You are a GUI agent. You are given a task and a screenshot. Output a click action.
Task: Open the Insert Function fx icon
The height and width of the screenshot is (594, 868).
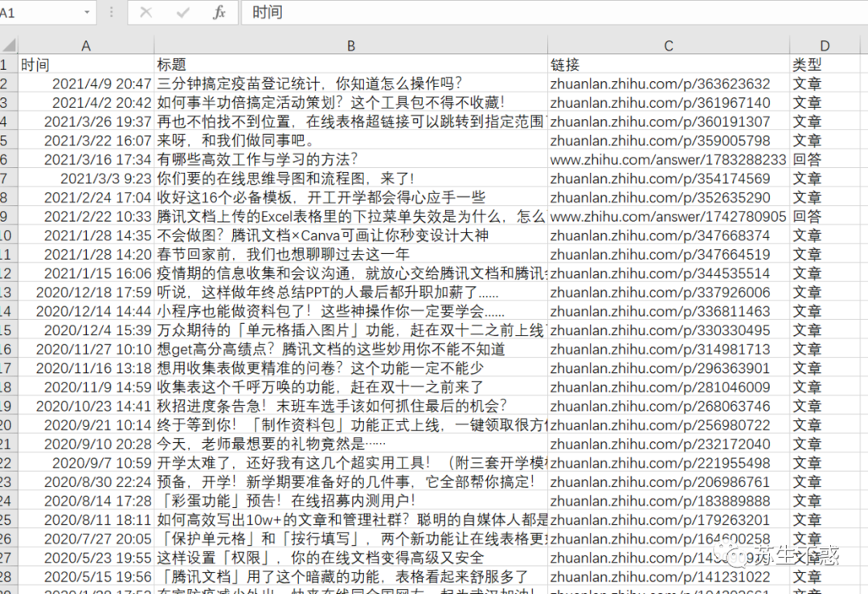pyautogui.click(x=219, y=12)
